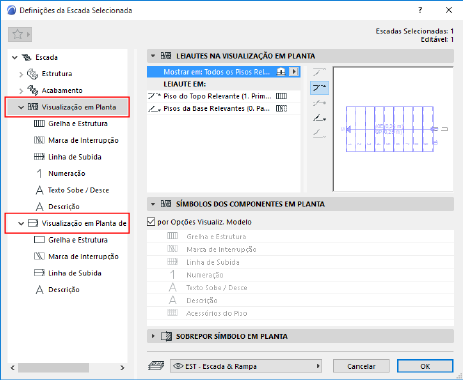Viewport: 463px width, 380px height.
Task: Click the disabled Marca de Interrupção symbol row
Action: (300, 249)
